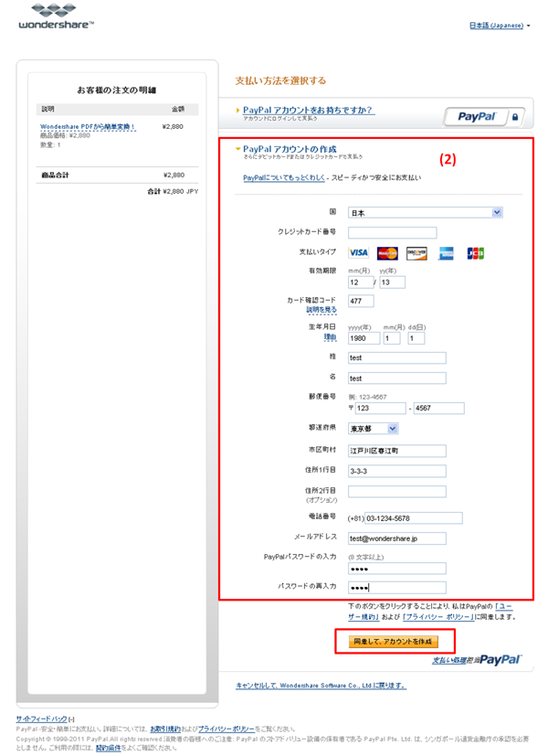This screenshot has width=548, height=756.
Task: Click 説明を見る link under card code
Action: 321,310
